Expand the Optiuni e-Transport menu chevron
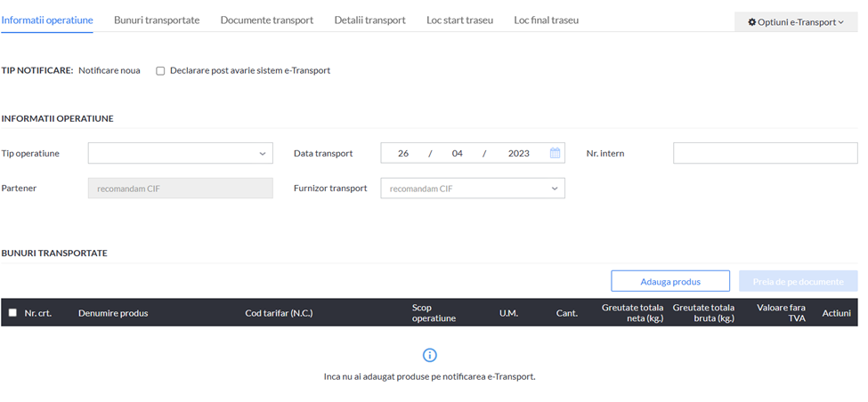 (841, 22)
